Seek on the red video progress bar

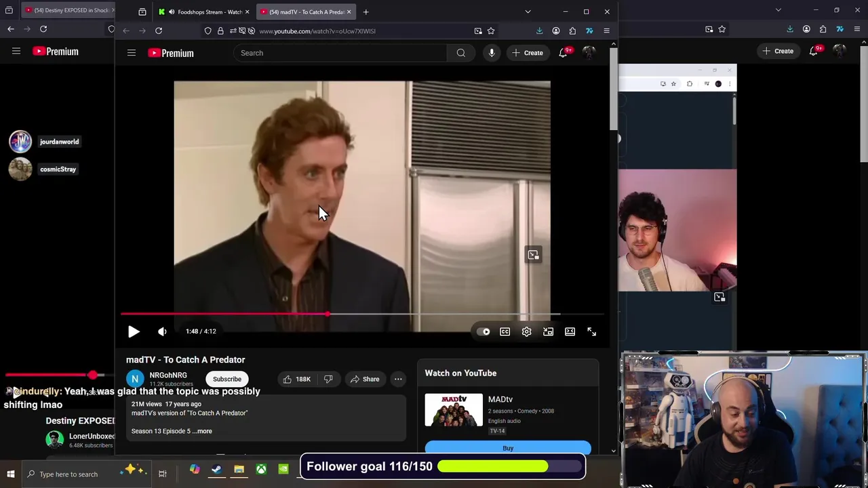362,314
